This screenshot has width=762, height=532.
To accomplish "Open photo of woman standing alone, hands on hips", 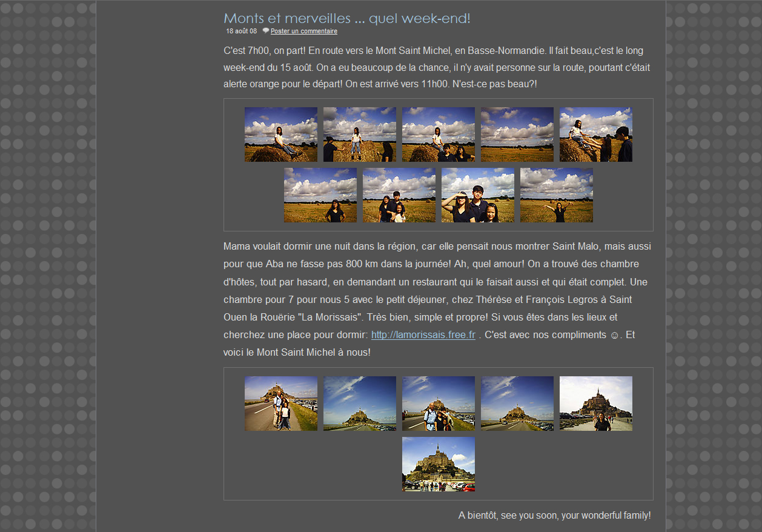I will [x=320, y=195].
